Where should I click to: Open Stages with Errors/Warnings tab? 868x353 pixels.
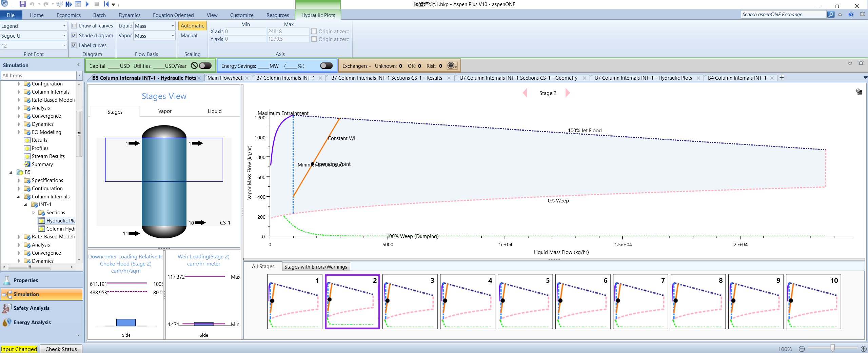coord(316,267)
